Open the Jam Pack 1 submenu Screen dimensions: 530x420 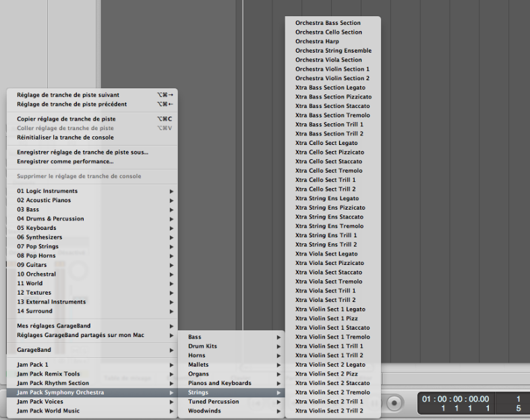pos(92,365)
